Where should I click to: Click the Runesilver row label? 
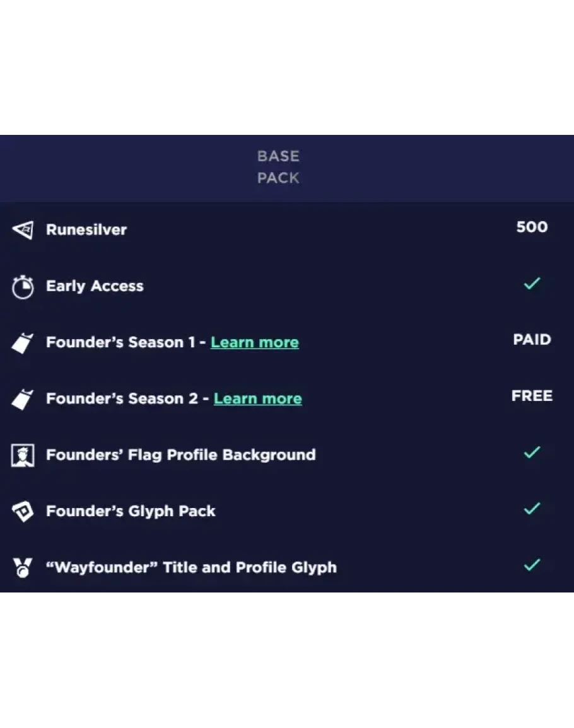point(86,229)
